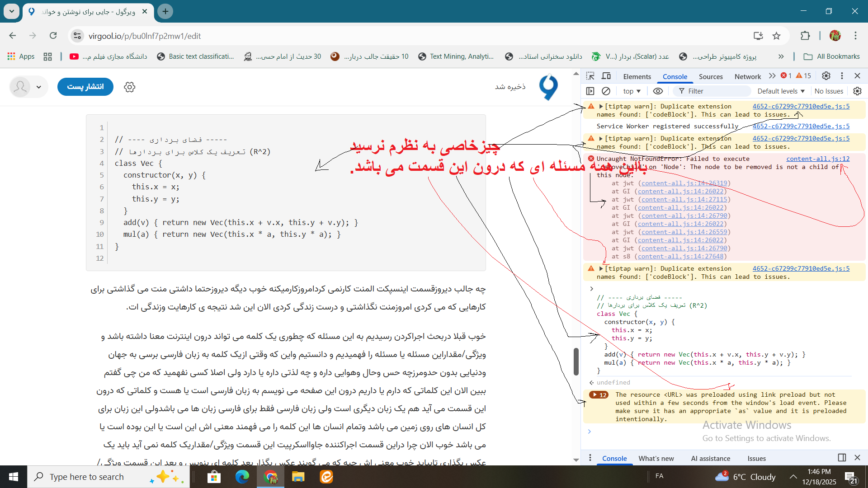Click the Virgool post settings gear icon
This screenshot has height=488, width=868.
[x=130, y=87]
